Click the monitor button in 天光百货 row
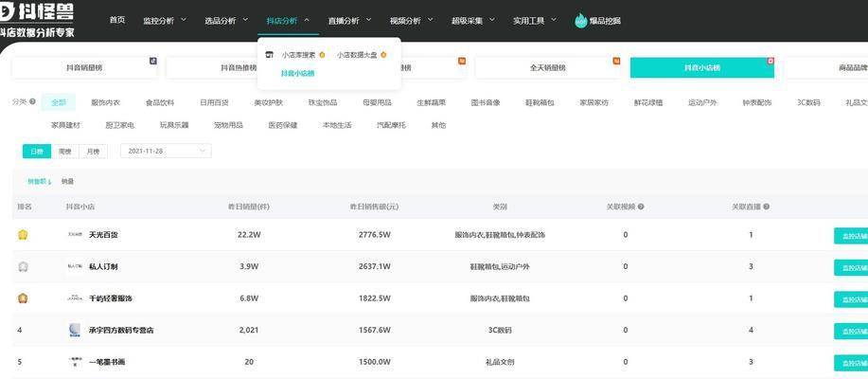This screenshot has height=379, width=868. (851, 236)
